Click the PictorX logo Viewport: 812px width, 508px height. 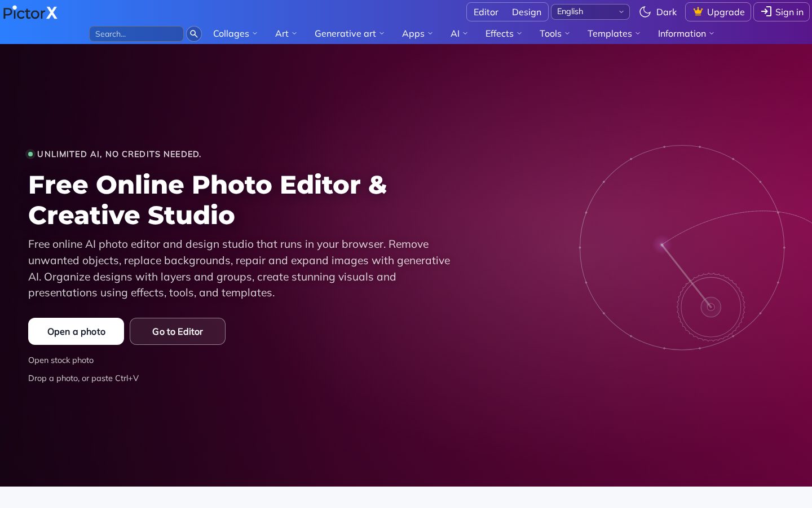tap(30, 12)
